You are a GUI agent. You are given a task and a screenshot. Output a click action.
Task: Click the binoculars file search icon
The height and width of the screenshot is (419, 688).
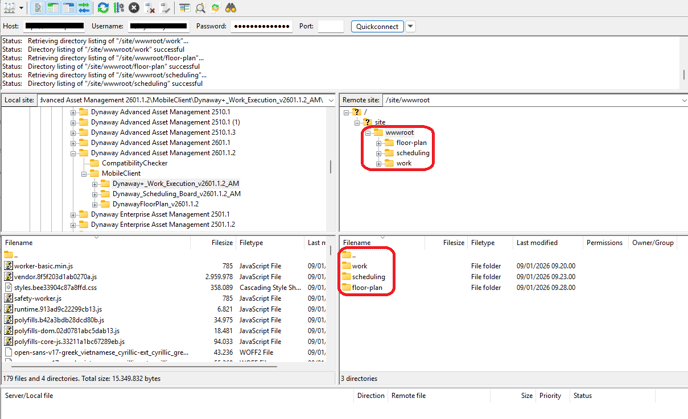(x=231, y=8)
